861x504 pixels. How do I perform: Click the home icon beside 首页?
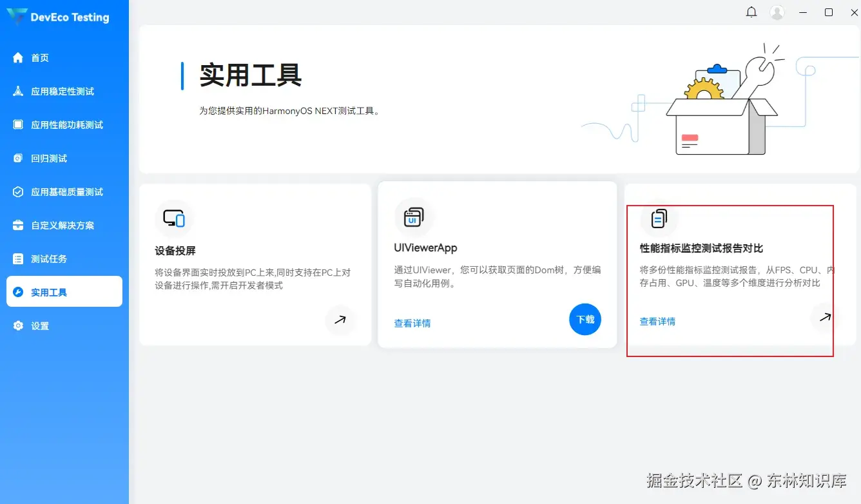(x=18, y=58)
